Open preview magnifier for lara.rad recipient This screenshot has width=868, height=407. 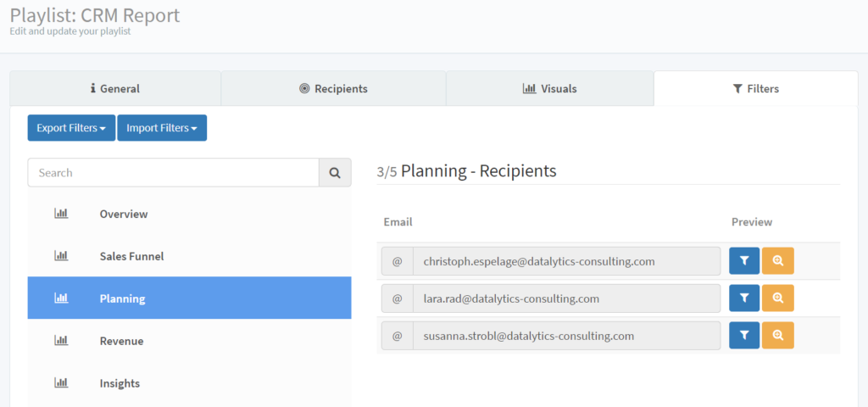(778, 298)
